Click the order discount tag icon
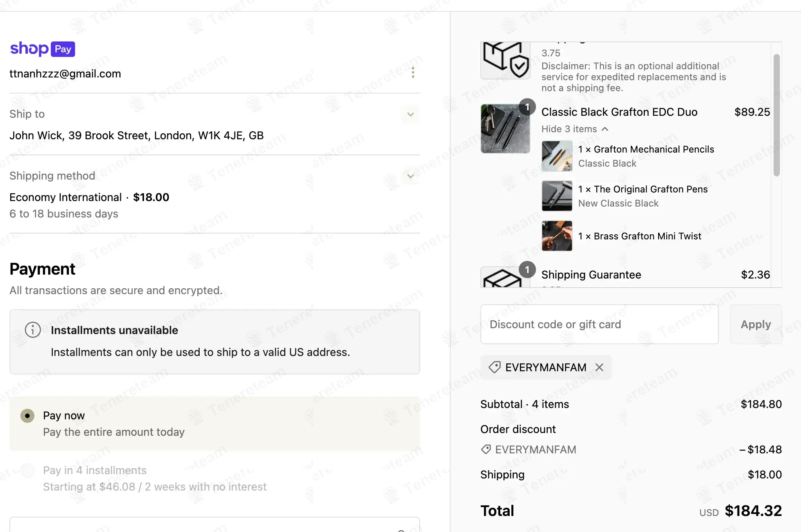The width and height of the screenshot is (801, 532). point(486,449)
